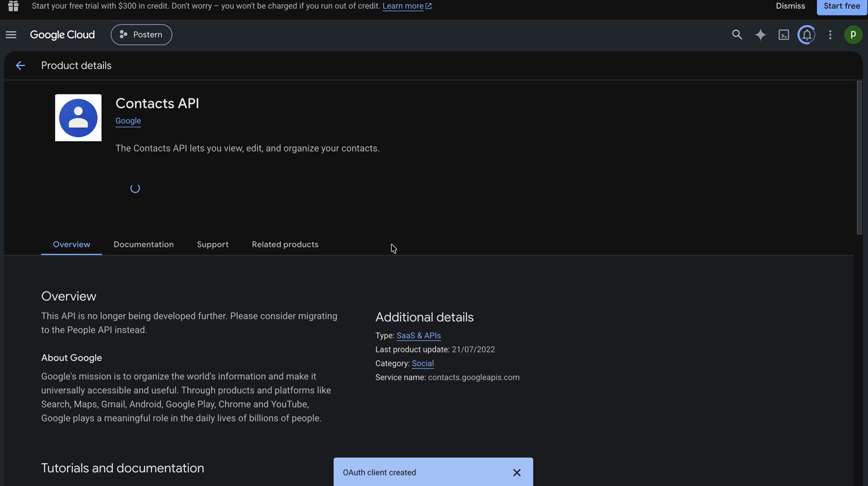
Task: Open Gemini sparkle assistant icon
Action: 760,35
